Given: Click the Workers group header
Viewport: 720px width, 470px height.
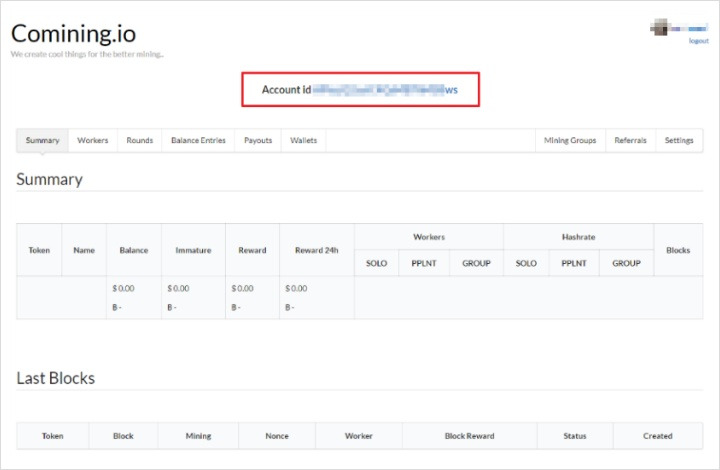Looking at the screenshot, I should click(x=429, y=237).
